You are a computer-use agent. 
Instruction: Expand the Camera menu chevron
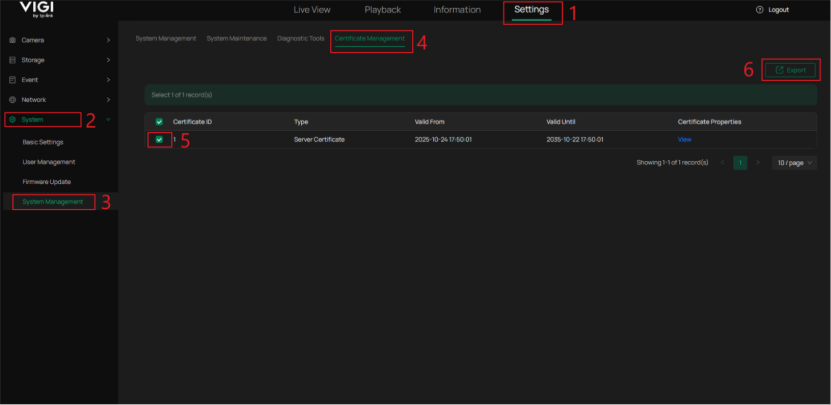click(x=108, y=40)
